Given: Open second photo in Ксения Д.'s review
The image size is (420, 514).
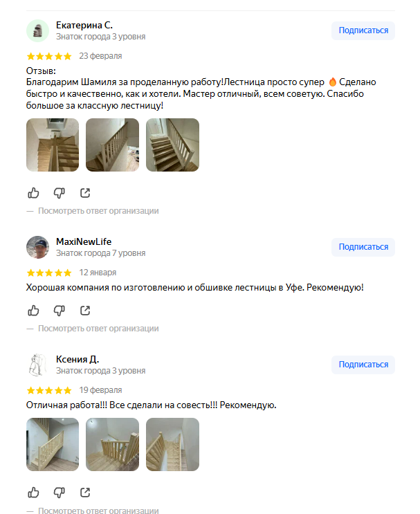Looking at the screenshot, I should click(x=113, y=445).
